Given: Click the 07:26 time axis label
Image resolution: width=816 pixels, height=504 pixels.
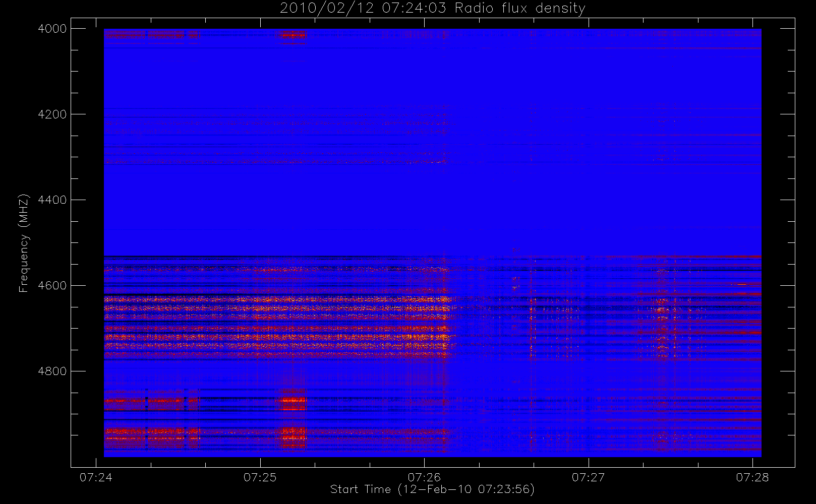Looking at the screenshot, I should (x=424, y=477).
